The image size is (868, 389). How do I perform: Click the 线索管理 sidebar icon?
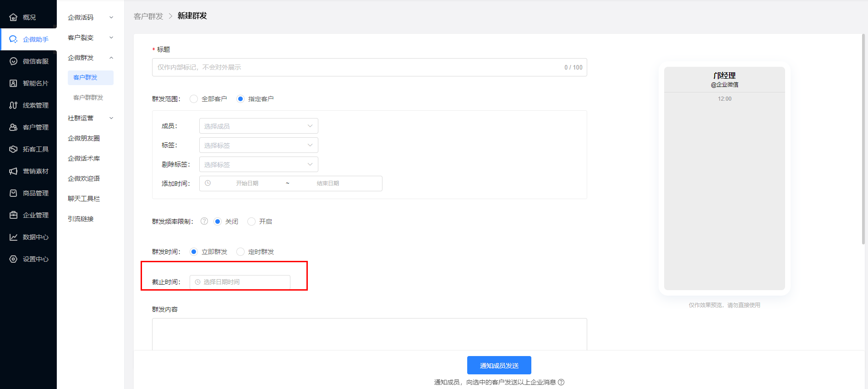13,105
